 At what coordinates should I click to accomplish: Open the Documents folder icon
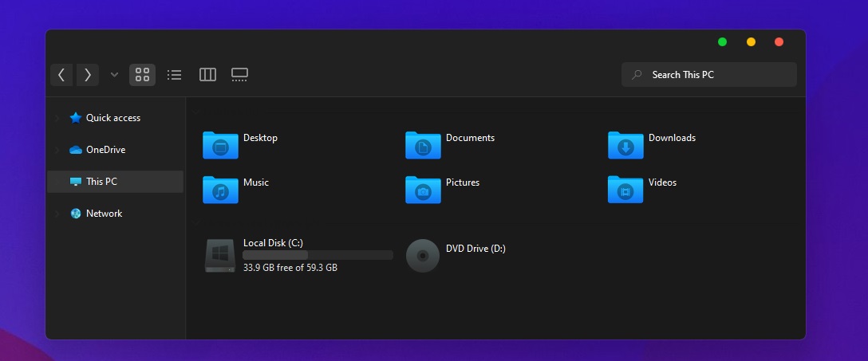pyautogui.click(x=423, y=145)
